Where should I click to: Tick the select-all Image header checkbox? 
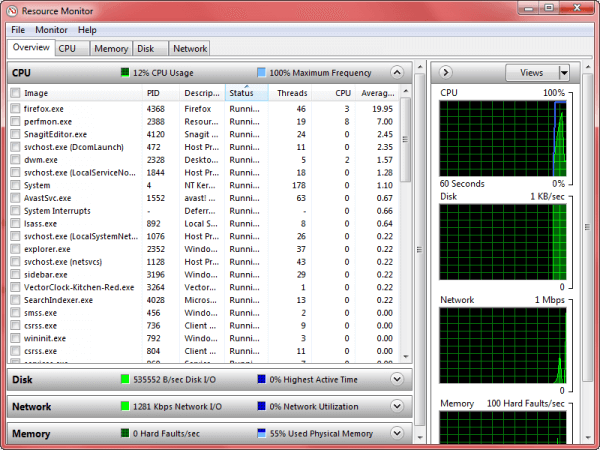[x=15, y=93]
